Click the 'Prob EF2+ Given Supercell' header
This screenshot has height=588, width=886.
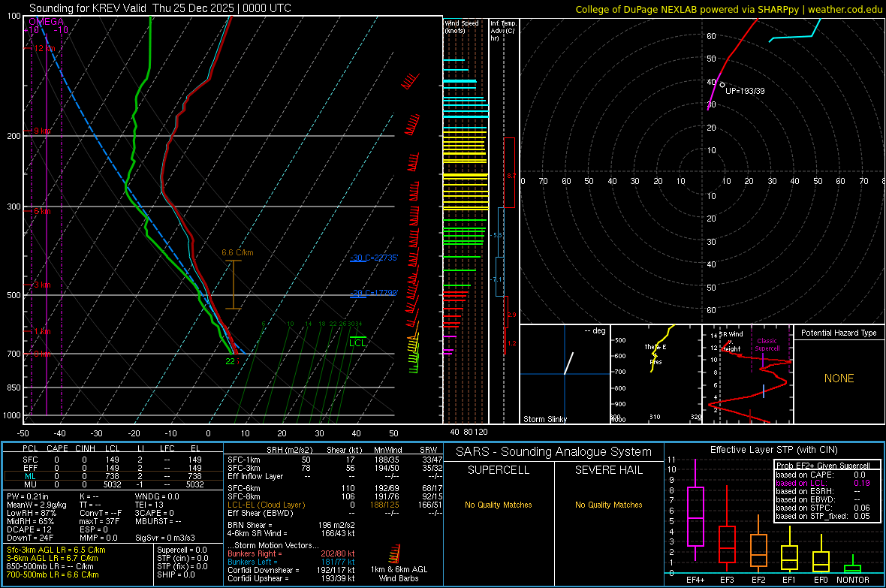click(x=823, y=466)
